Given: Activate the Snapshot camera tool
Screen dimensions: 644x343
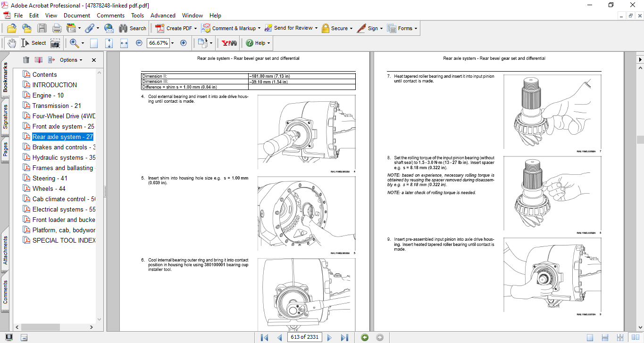Looking at the screenshot, I should pyautogui.click(x=55, y=43).
